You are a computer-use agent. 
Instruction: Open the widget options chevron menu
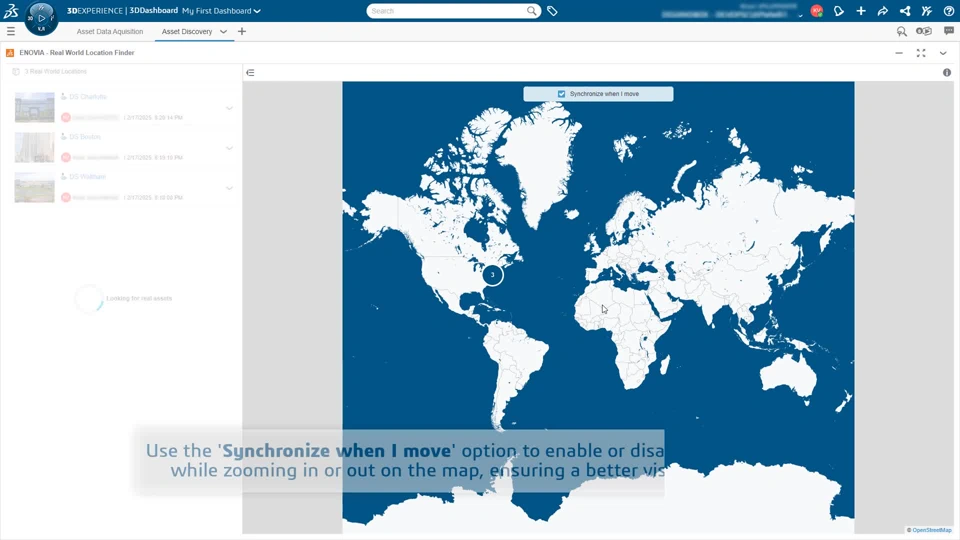(x=943, y=53)
